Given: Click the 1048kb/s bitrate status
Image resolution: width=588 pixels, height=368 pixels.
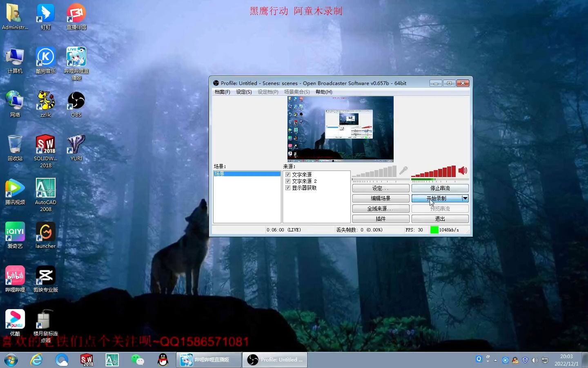Looking at the screenshot, I should [449, 230].
